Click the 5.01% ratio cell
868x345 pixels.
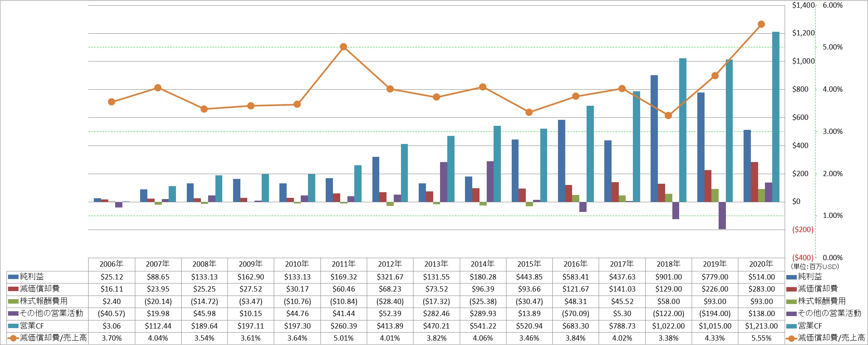(x=343, y=338)
